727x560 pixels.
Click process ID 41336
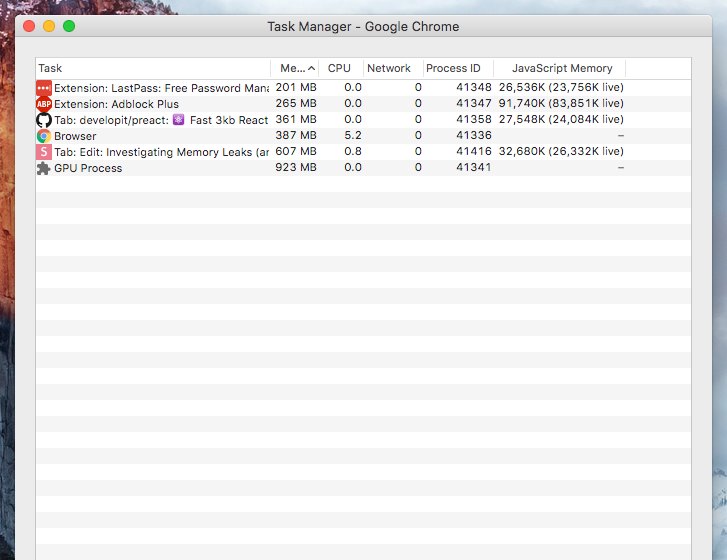point(473,135)
